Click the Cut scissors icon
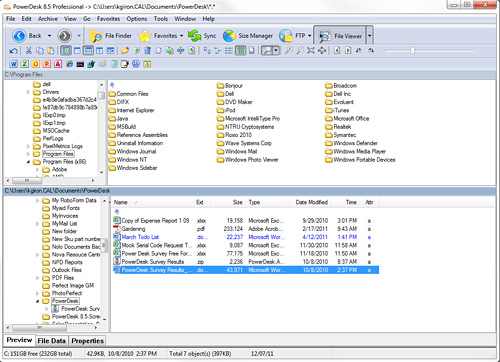 [x=29, y=51]
